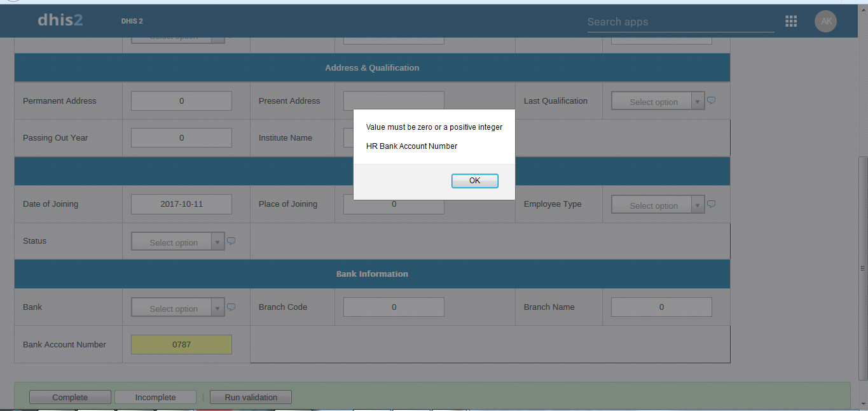Click the 'Value must be zero' alert message
868x411 pixels.
point(434,127)
